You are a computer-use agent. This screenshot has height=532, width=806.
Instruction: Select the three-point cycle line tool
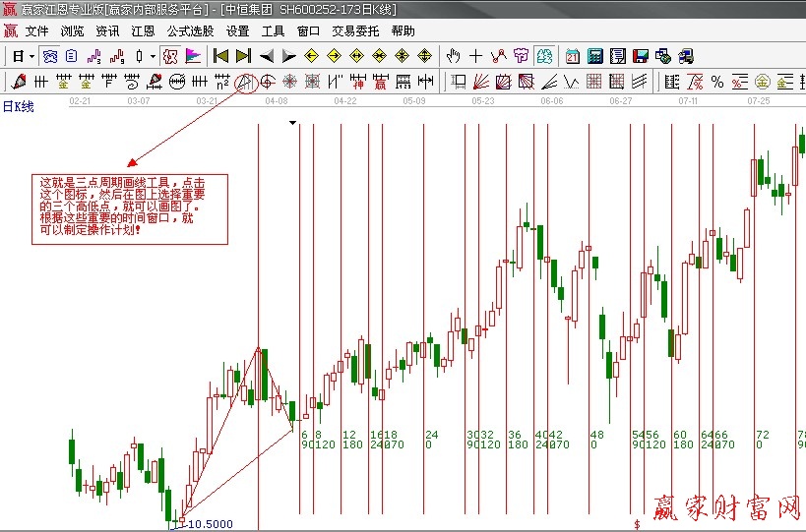pos(244,81)
